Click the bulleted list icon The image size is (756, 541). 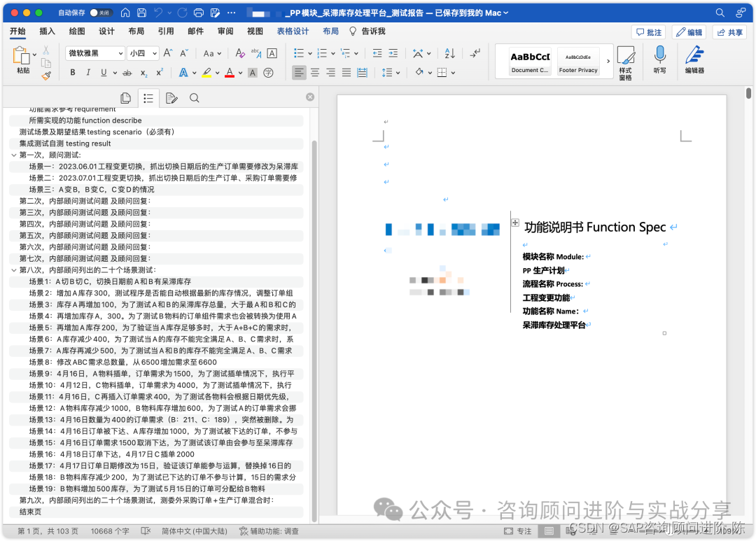click(x=299, y=53)
